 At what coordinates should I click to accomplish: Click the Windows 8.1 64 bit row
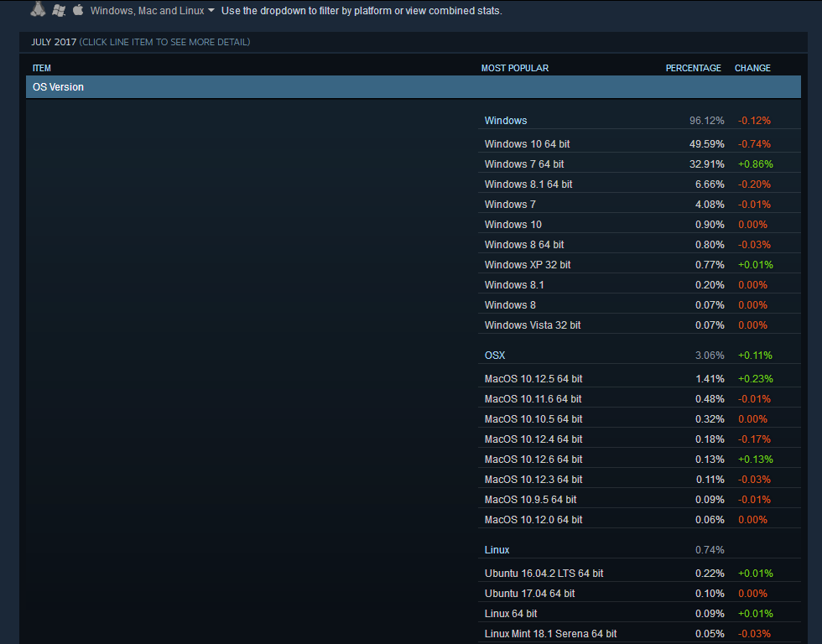(x=639, y=184)
